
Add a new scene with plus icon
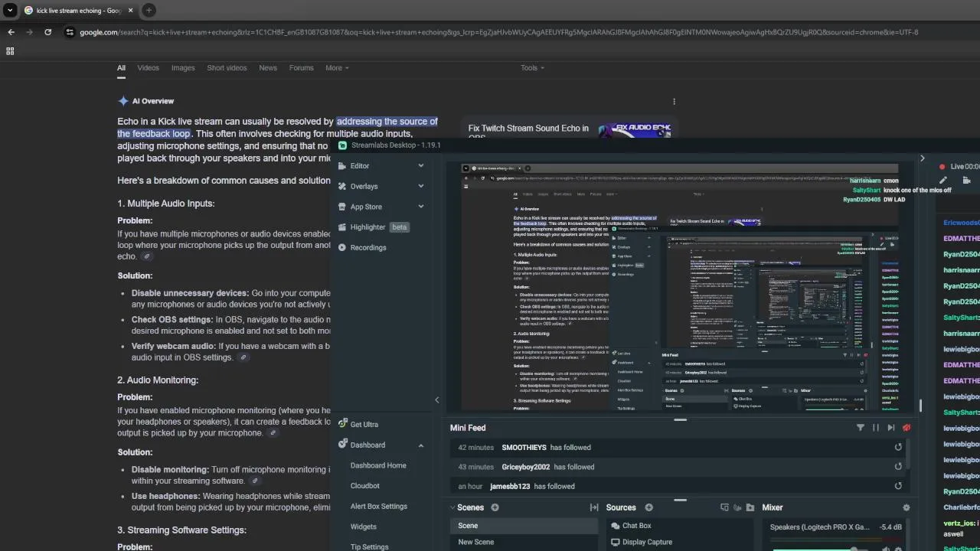495,507
